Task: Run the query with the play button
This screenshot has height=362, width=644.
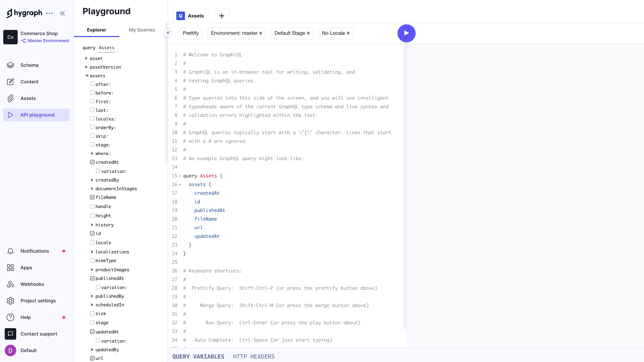Action: click(406, 33)
